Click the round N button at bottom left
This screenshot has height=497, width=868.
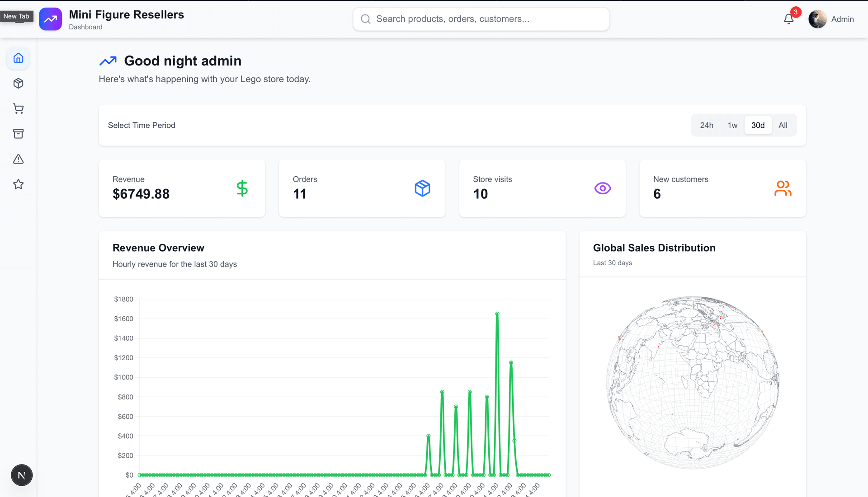[21, 475]
